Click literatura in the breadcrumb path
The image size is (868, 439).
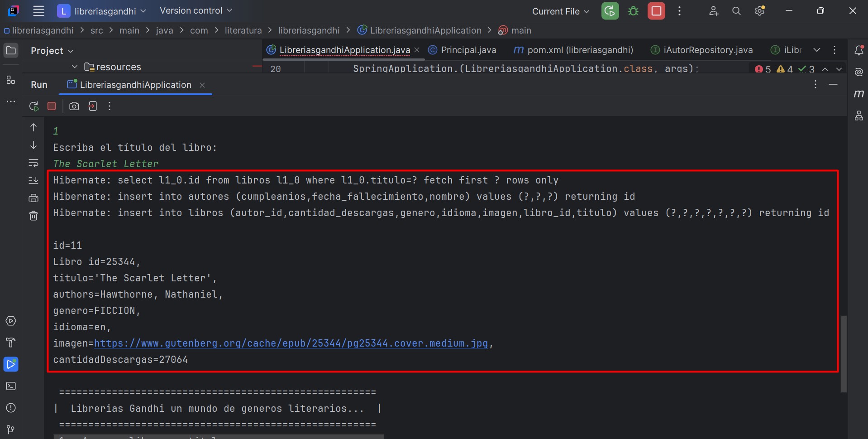pyautogui.click(x=243, y=30)
